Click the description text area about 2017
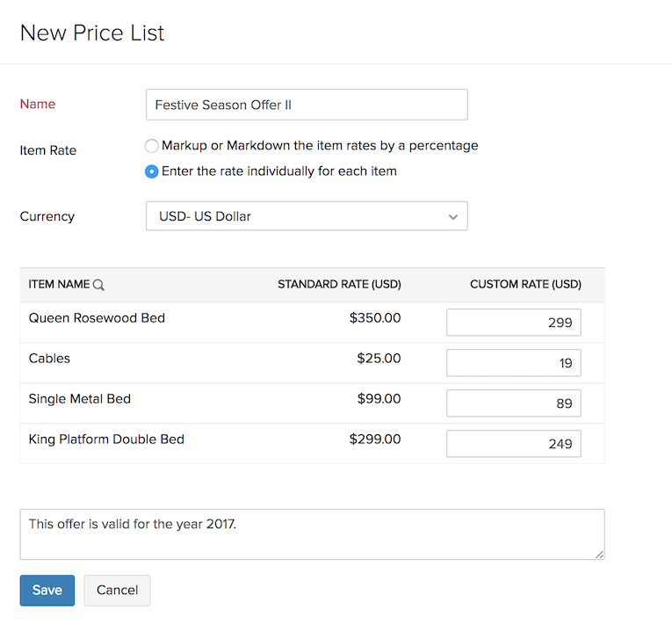672x632 pixels. pos(312,534)
